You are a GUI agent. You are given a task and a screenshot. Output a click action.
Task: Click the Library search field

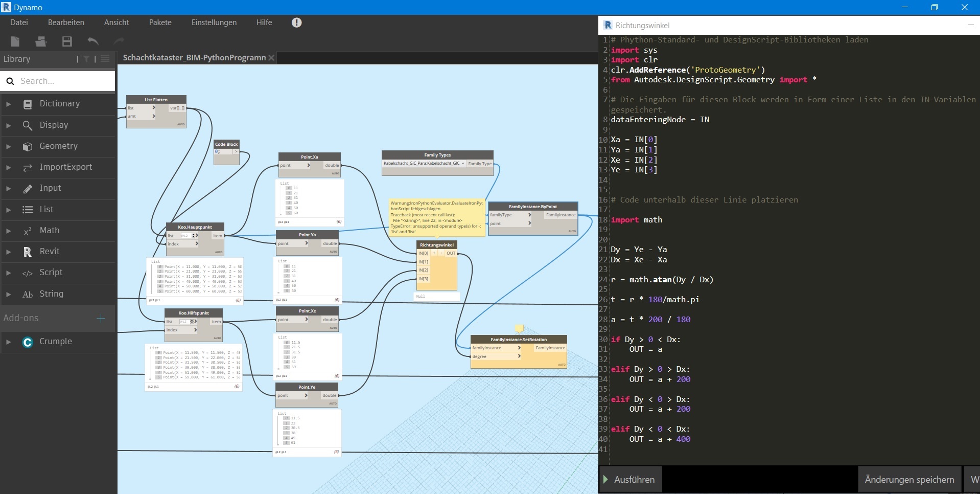coord(64,81)
